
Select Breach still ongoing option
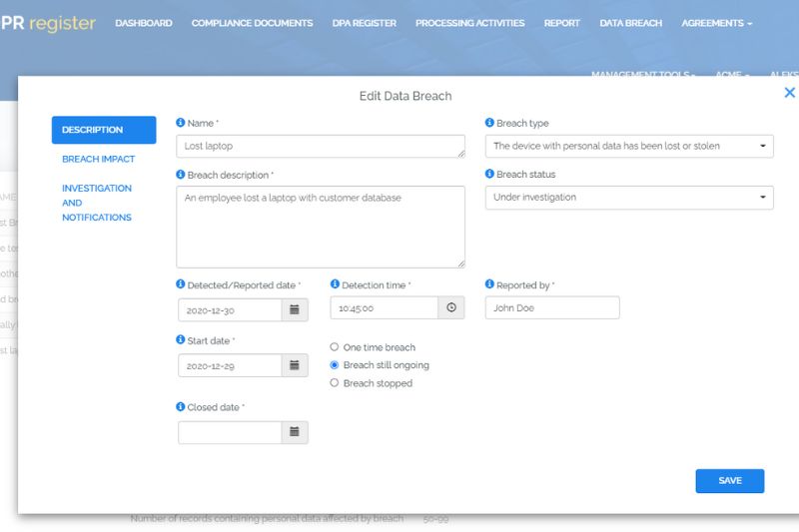pos(335,365)
